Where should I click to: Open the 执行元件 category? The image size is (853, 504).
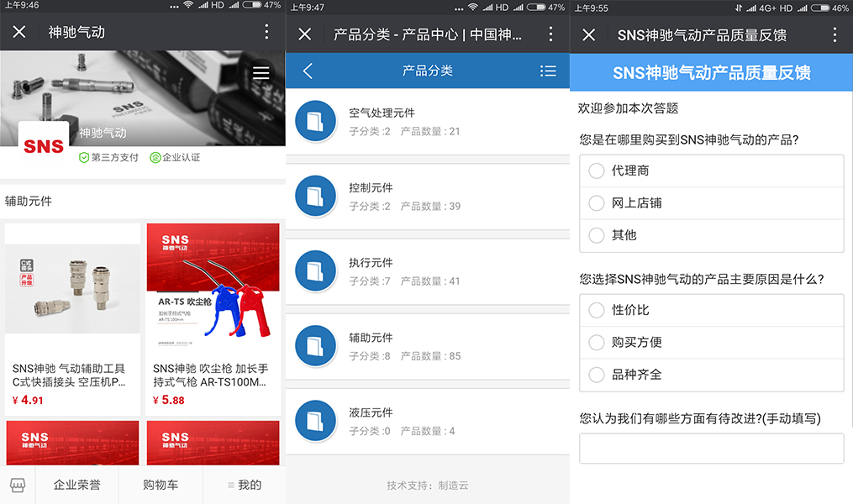click(x=428, y=271)
